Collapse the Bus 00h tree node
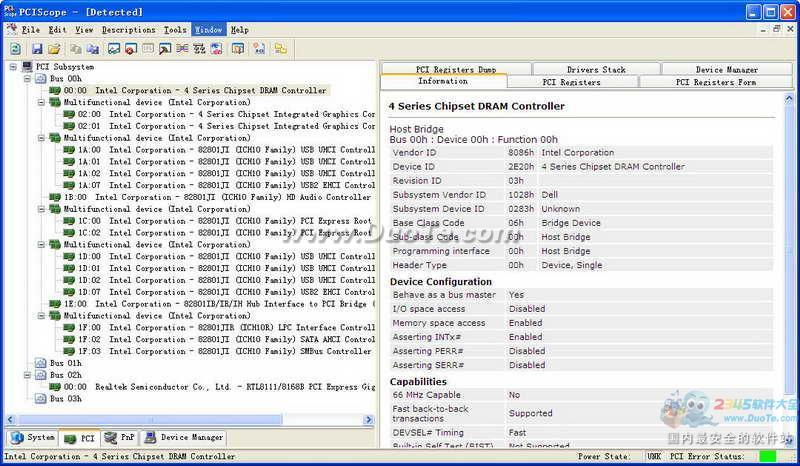Image resolution: width=800 pixels, height=466 pixels. 28,79
